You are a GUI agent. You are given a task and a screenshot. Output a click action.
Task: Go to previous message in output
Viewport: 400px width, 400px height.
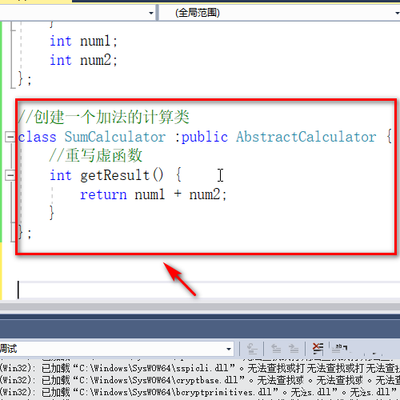(276, 349)
